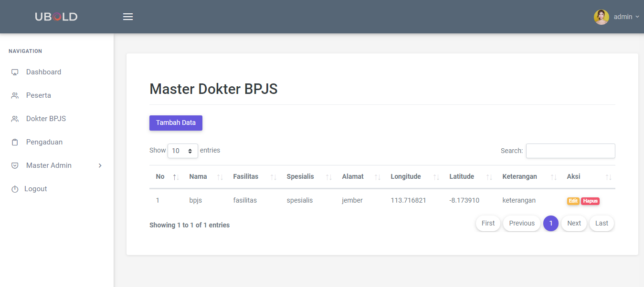Click the Longitude header text
This screenshot has width=644, height=287.
(x=406, y=176)
